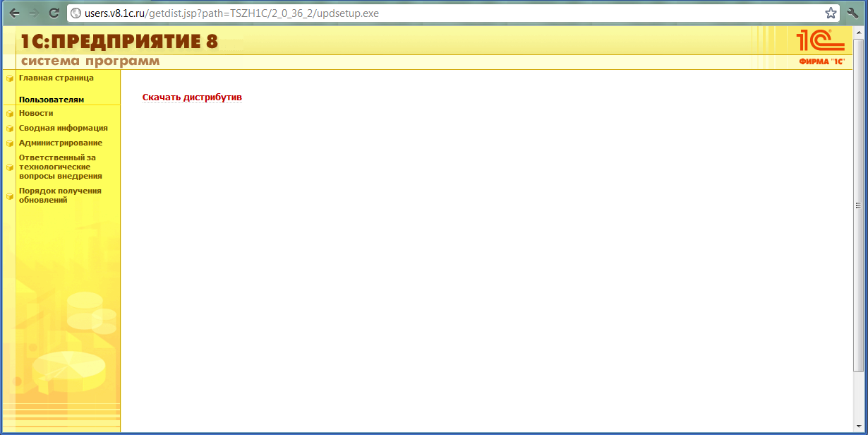Open Порядок получения обновлений link

tap(60, 196)
